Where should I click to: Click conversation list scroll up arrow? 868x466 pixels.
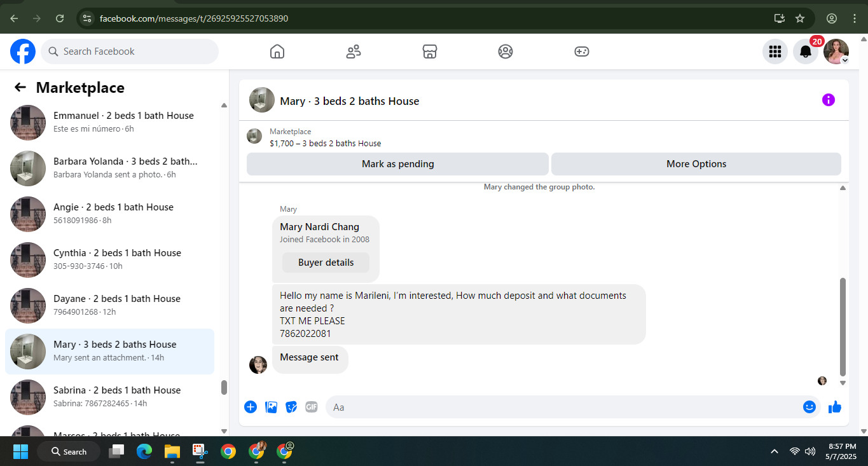[224, 106]
